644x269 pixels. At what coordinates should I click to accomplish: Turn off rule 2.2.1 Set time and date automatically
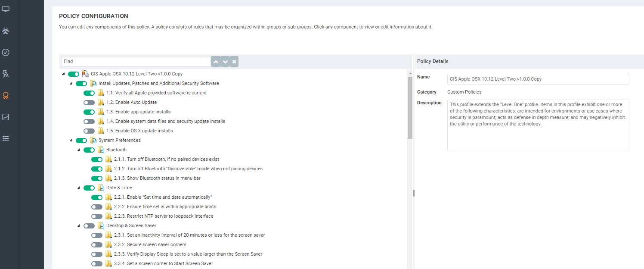pyautogui.click(x=97, y=197)
